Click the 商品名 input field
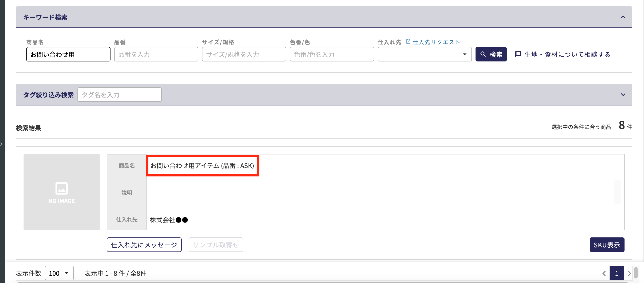Screen dimensions: 644x283 pos(68,54)
